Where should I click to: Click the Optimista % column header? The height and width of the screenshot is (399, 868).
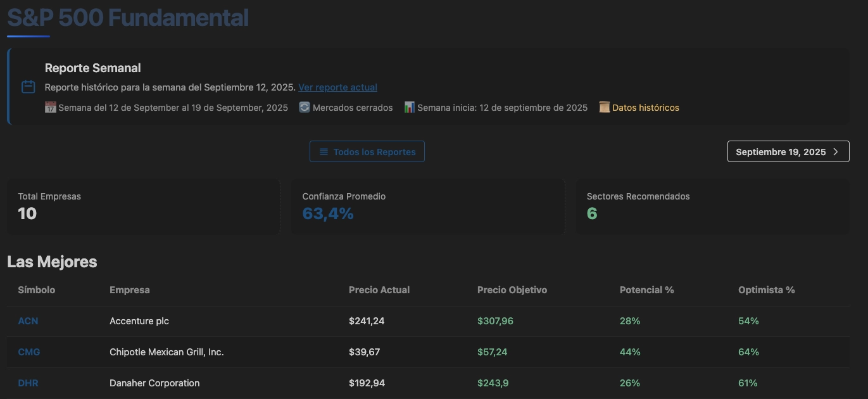tap(766, 290)
